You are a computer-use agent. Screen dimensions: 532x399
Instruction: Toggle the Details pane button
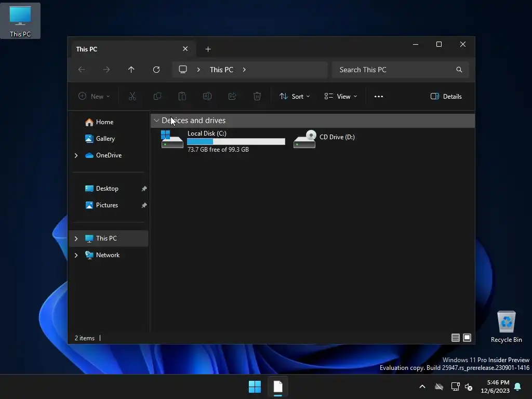point(446,96)
